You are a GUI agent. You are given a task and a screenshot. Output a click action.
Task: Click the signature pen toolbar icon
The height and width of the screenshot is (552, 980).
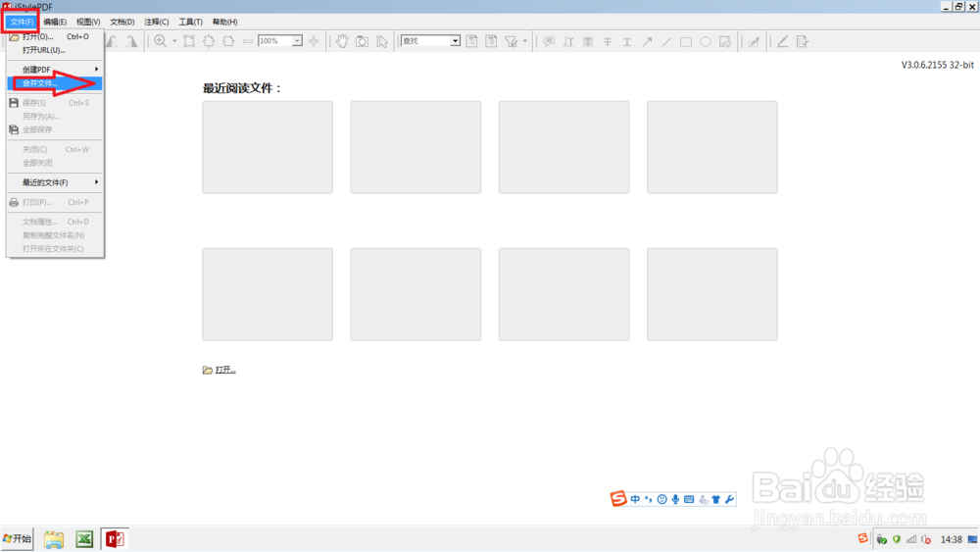(x=755, y=41)
